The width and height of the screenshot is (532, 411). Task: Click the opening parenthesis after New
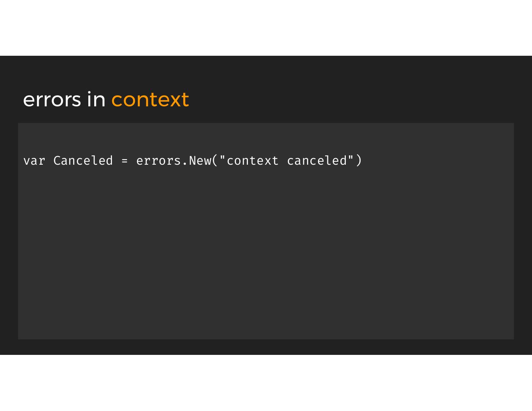215,161
